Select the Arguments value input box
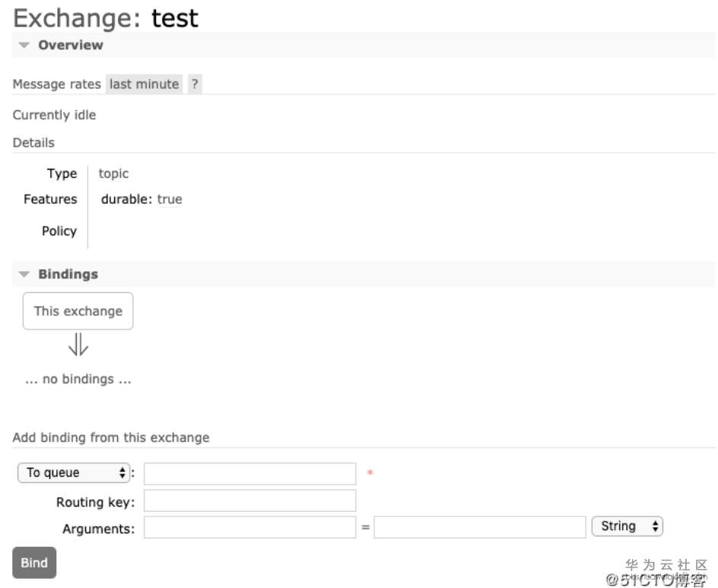Screen dimensions: 718x588 tap(479, 528)
